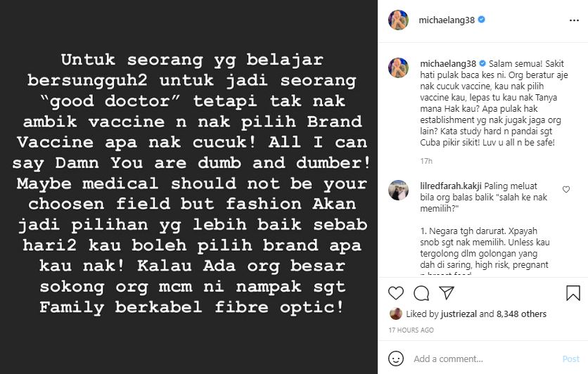Open the three-dot more options menu

(574, 20)
